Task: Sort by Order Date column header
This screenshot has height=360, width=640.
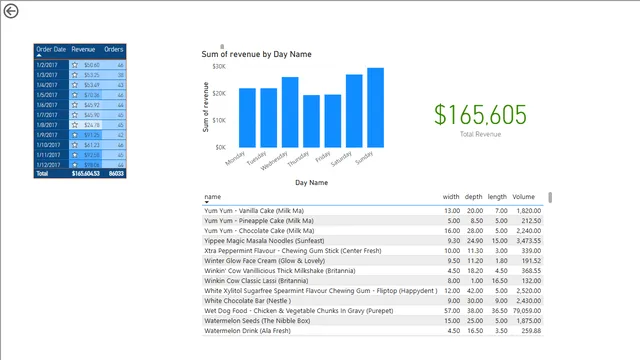Action: (51, 49)
